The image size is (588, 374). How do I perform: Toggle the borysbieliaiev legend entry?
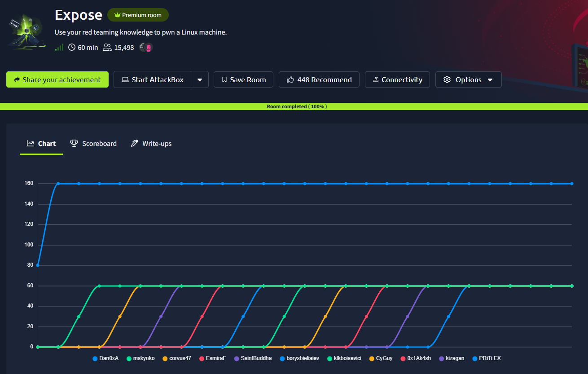point(299,358)
